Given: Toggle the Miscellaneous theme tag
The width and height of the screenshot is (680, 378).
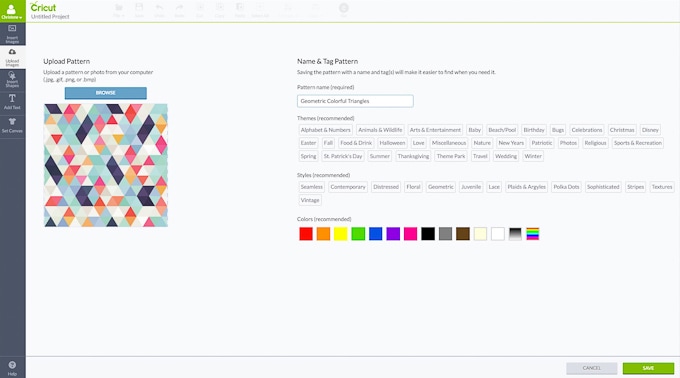Looking at the screenshot, I should coord(449,143).
